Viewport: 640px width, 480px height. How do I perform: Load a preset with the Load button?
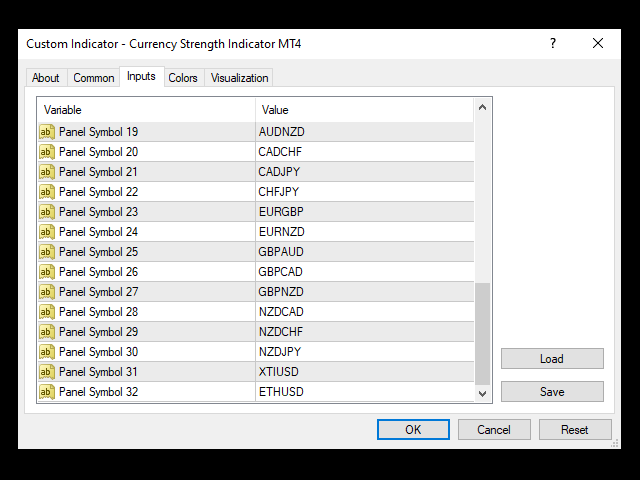[x=552, y=359]
